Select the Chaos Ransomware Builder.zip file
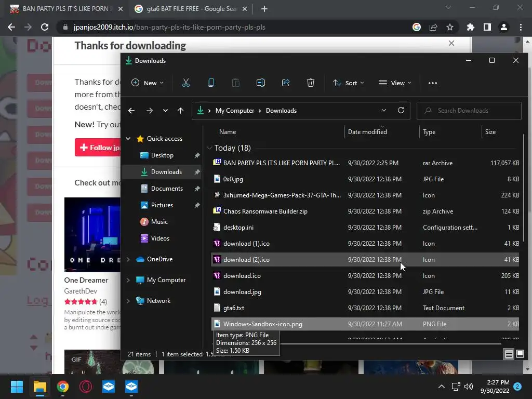Viewport: 532px width, 399px height. (365, 211)
